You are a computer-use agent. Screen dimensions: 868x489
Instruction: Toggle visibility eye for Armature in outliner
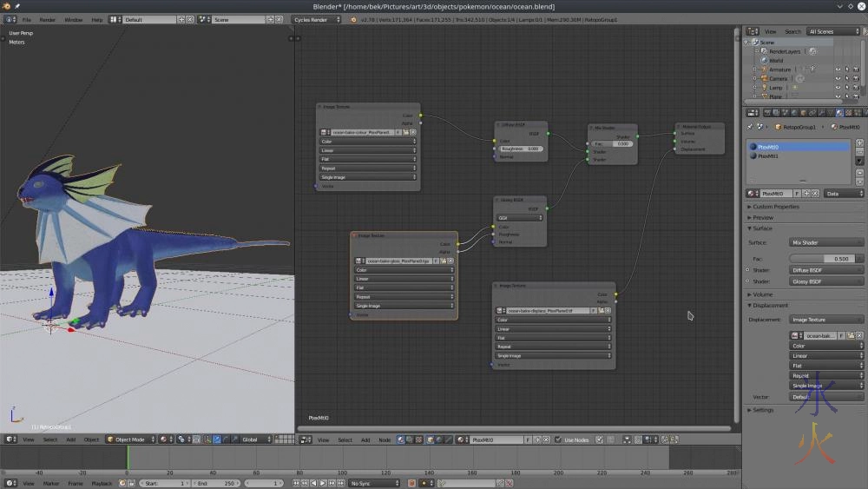[838, 69]
